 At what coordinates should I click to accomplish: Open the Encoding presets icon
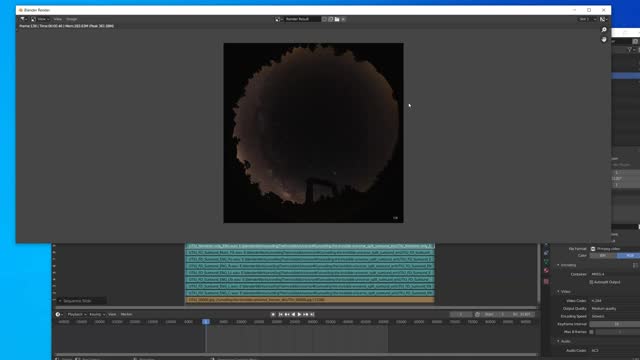[636, 265]
